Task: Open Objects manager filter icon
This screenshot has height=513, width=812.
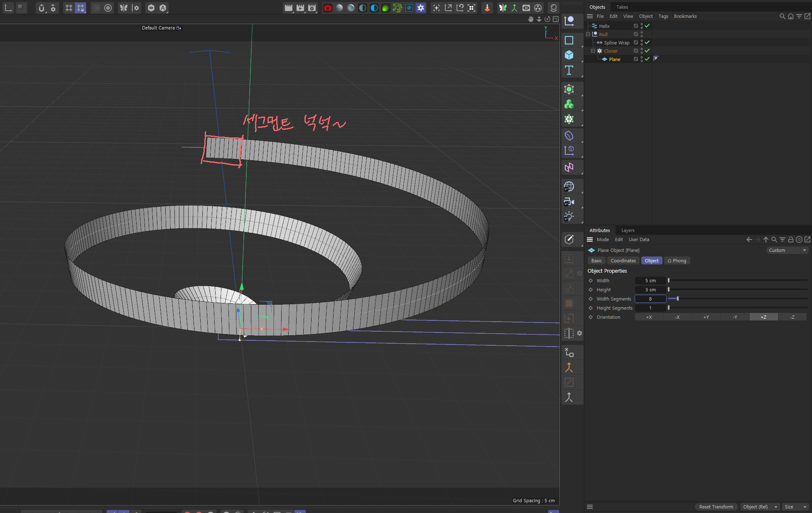Action: (799, 16)
